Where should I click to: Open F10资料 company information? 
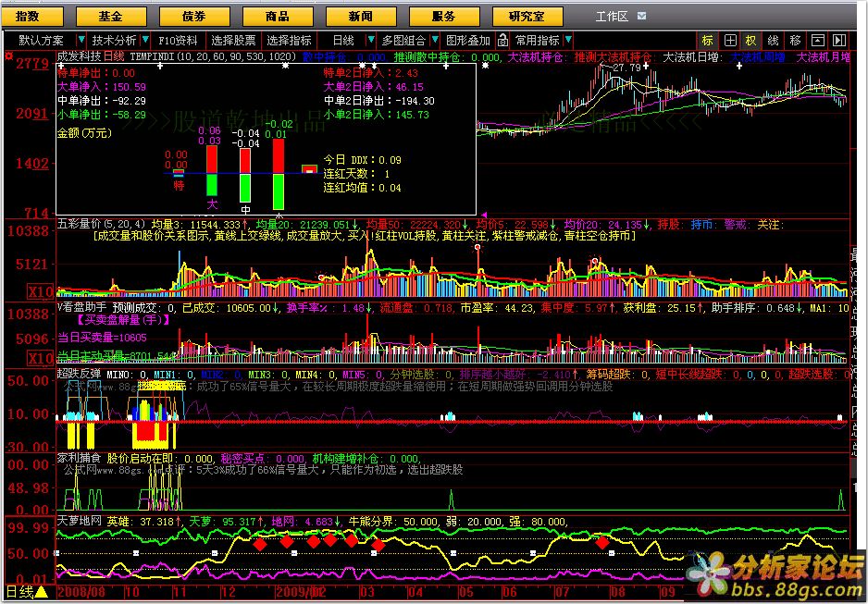(x=178, y=41)
